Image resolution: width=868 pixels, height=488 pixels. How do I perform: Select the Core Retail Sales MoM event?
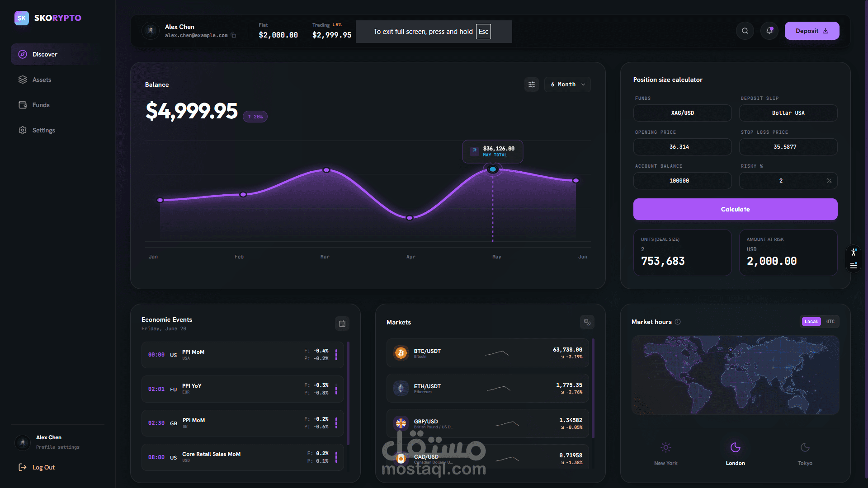click(x=243, y=457)
